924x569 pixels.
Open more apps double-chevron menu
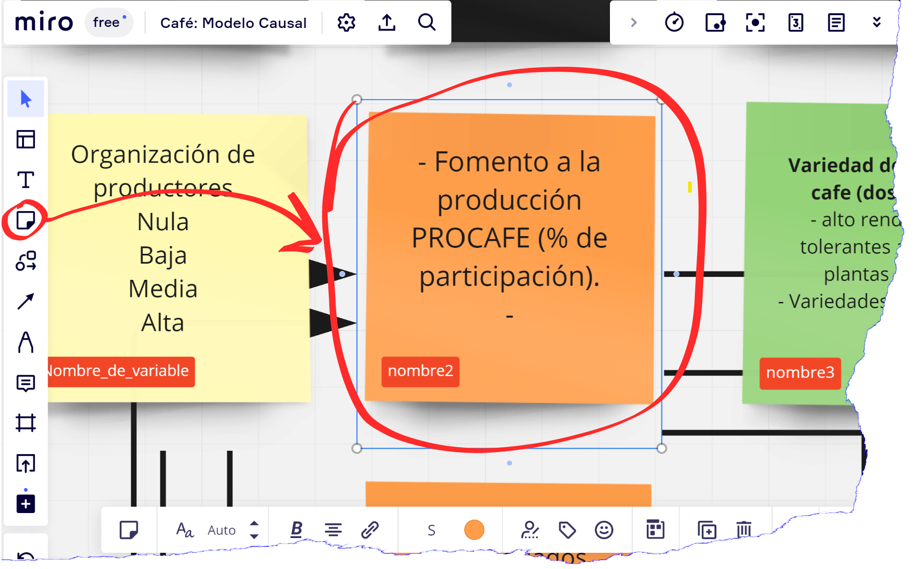tap(876, 23)
